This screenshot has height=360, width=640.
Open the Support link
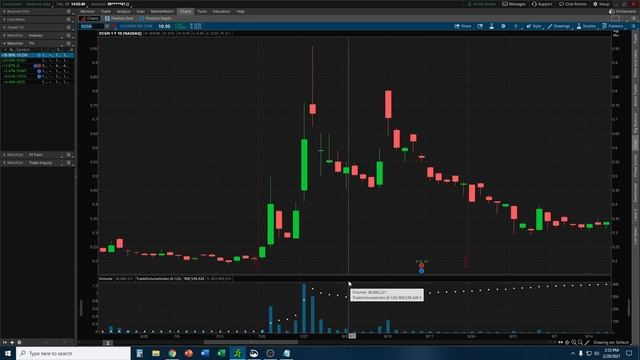pyautogui.click(x=542, y=4)
